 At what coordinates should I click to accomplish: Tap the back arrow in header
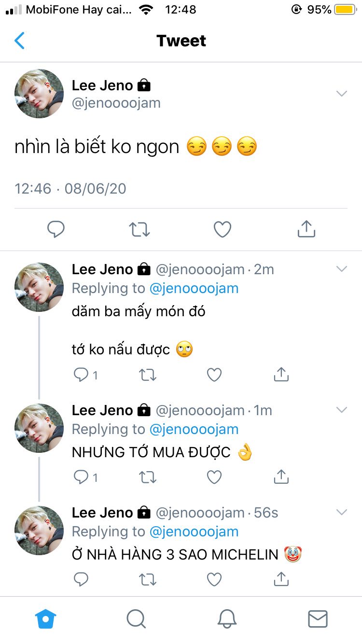[x=20, y=41]
